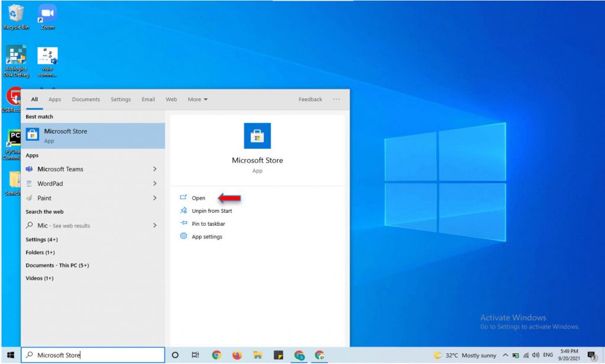
Task: Click the network Wi-Fi tray icon
Action: coord(526,356)
